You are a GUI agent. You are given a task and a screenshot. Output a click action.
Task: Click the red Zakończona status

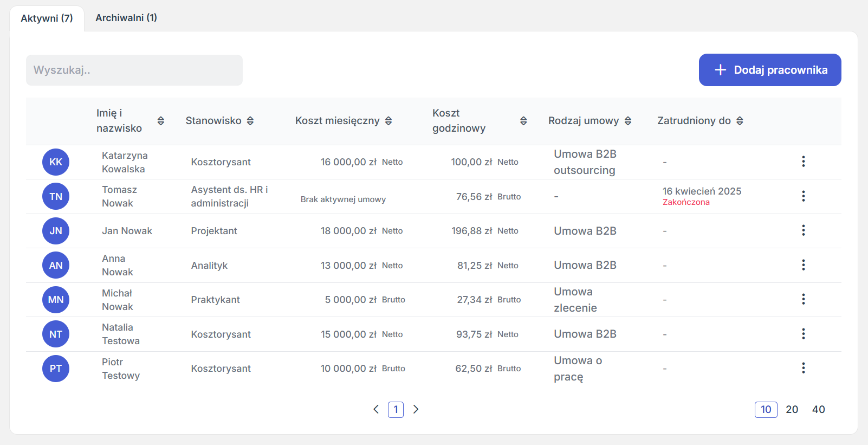(686, 202)
